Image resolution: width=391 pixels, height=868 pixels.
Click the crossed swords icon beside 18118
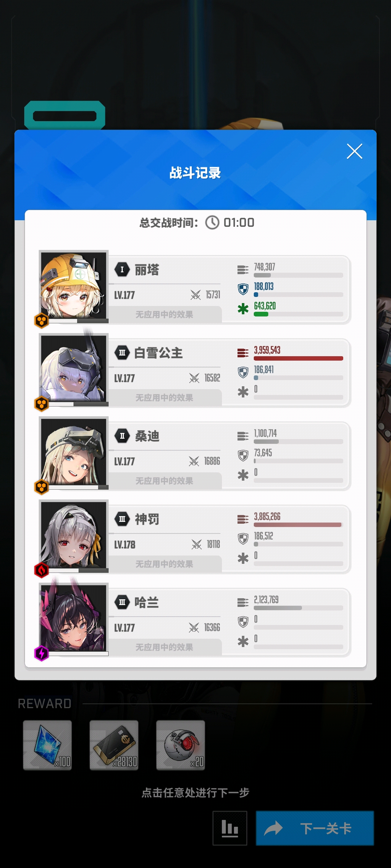point(197,544)
